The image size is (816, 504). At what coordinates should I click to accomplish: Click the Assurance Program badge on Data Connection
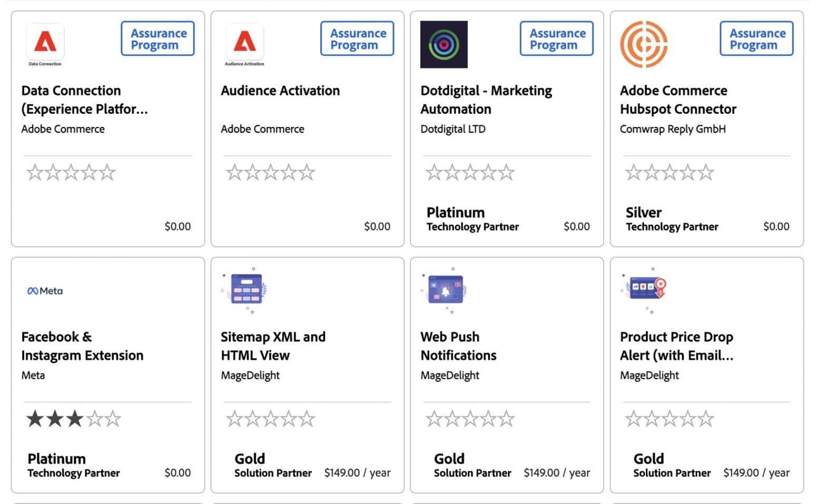click(x=158, y=38)
